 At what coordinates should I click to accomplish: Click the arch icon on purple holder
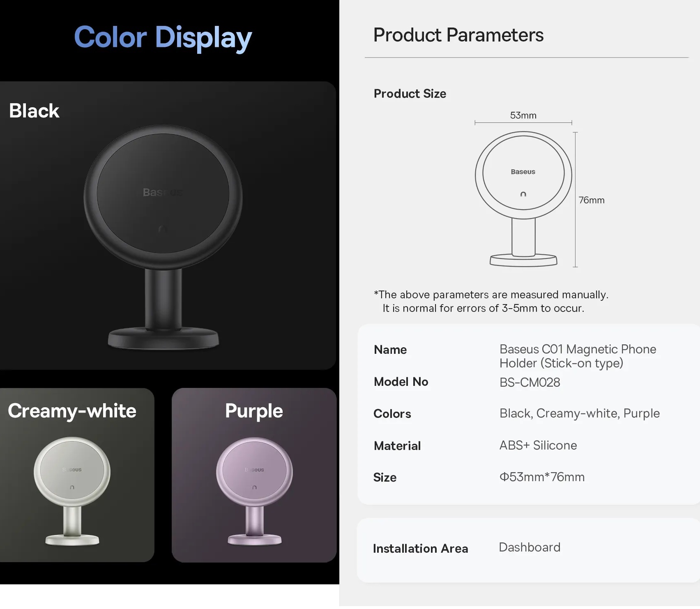click(x=254, y=487)
